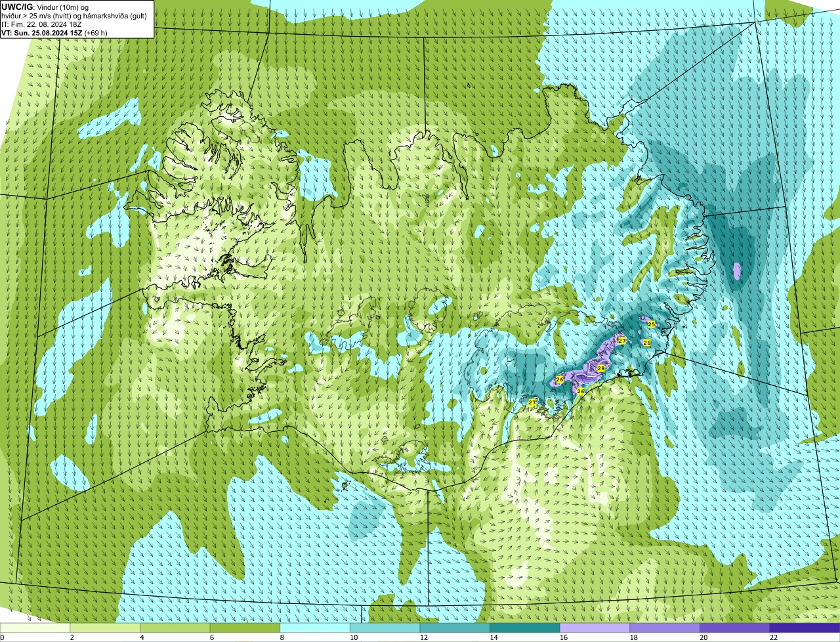Click the 'IT: Fim. 22. 08. 2024 18Z' text
This screenshot has width=840, height=642.
pyautogui.click(x=41, y=24)
